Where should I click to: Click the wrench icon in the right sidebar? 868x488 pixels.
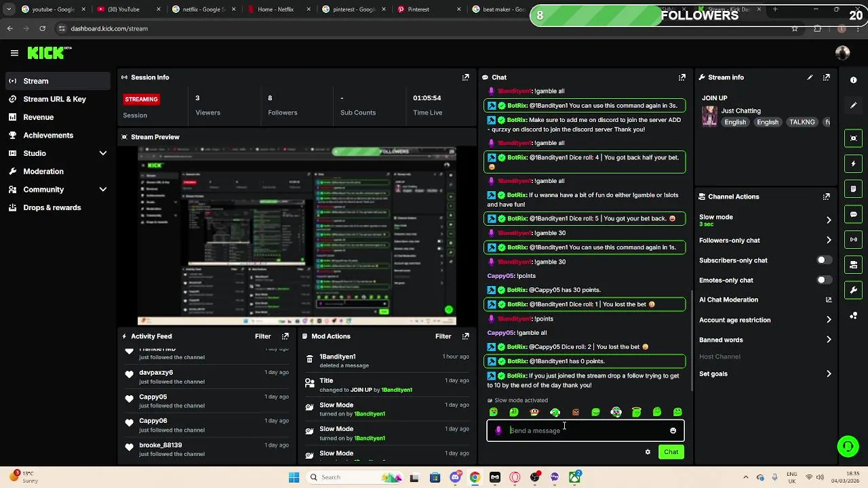(853, 290)
